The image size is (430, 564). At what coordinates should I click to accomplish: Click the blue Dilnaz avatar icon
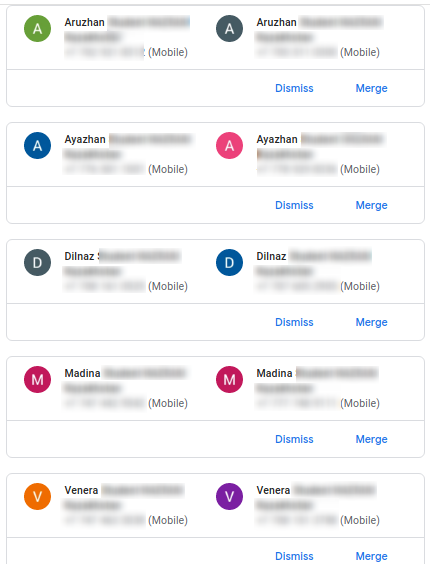[230, 263]
